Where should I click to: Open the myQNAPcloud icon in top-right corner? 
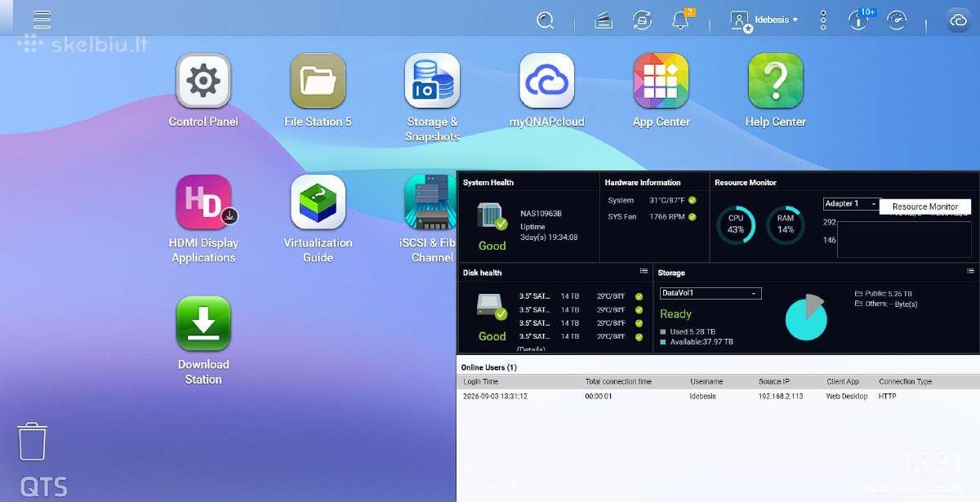click(x=958, y=20)
